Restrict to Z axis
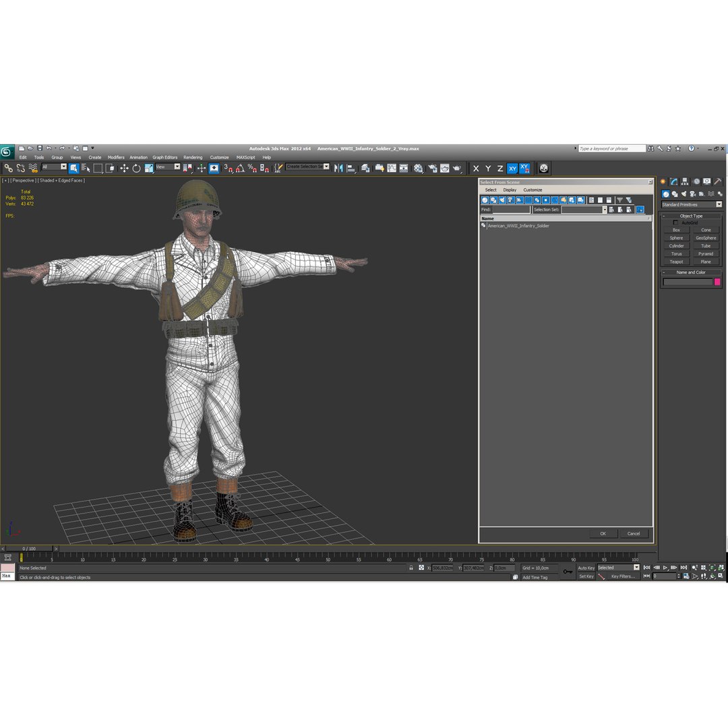The image size is (728, 728). (x=500, y=169)
